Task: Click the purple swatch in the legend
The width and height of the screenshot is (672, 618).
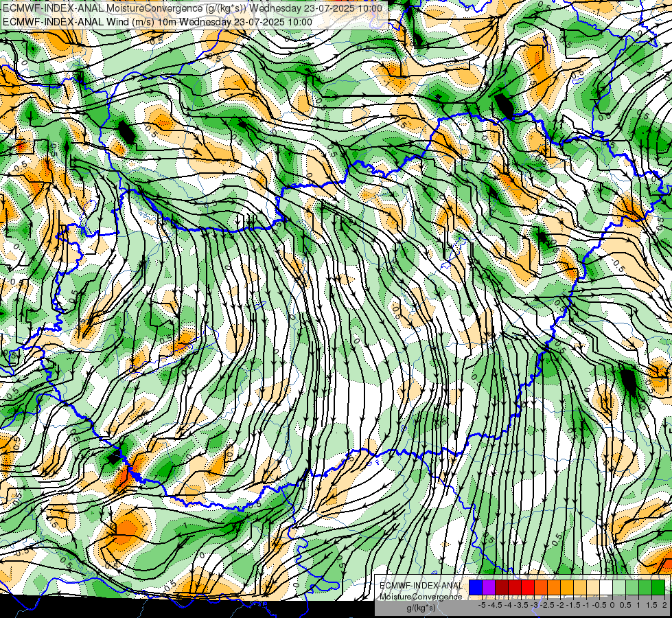Action: pyautogui.click(x=489, y=588)
